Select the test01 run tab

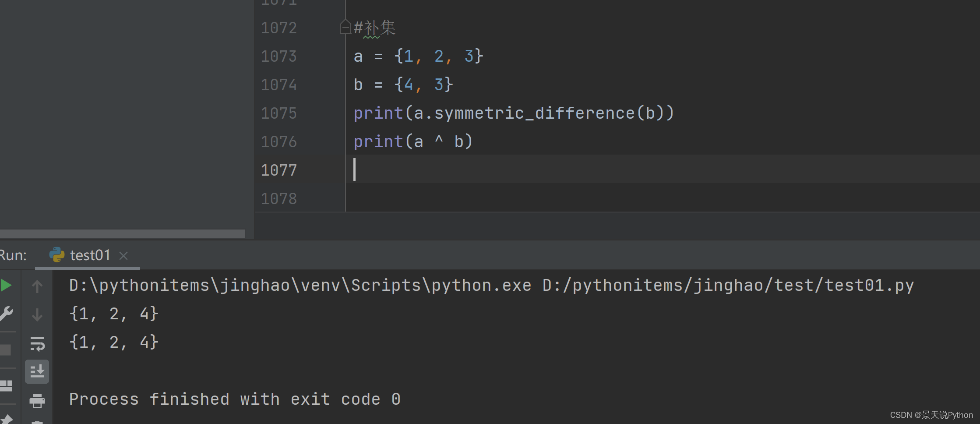click(x=88, y=255)
